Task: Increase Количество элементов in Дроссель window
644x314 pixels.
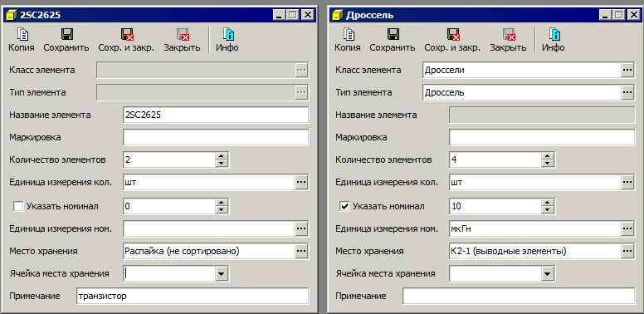Action: pos(548,156)
